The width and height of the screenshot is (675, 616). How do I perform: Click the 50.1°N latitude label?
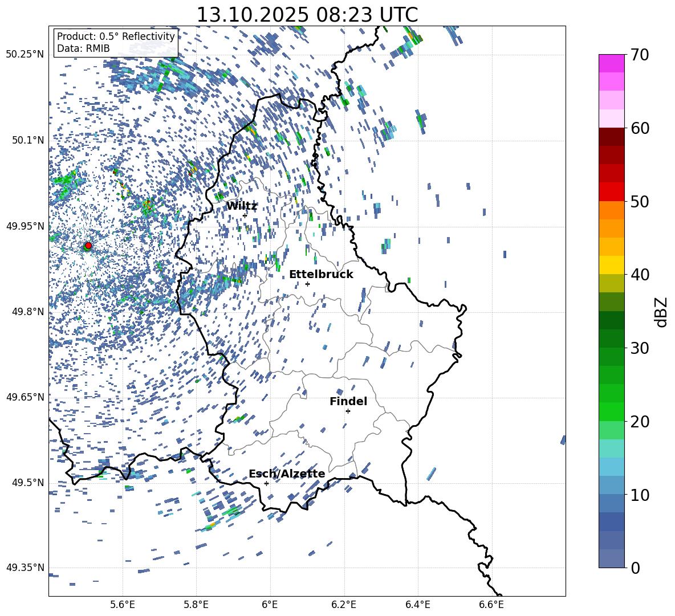coord(27,140)
